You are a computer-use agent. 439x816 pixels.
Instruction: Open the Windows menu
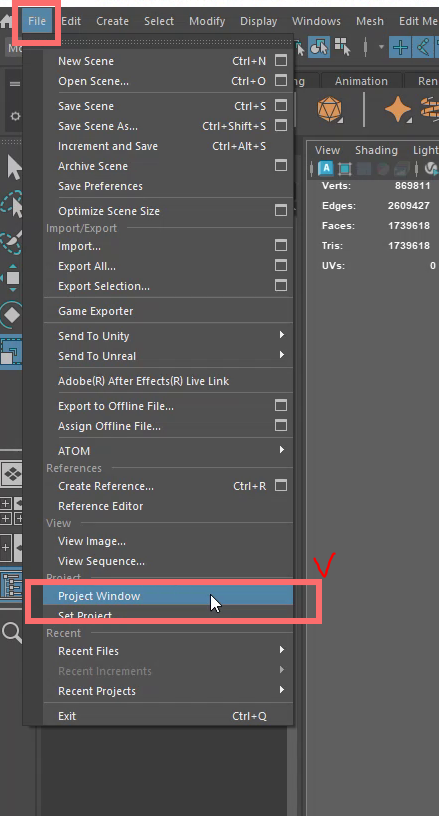316,21
